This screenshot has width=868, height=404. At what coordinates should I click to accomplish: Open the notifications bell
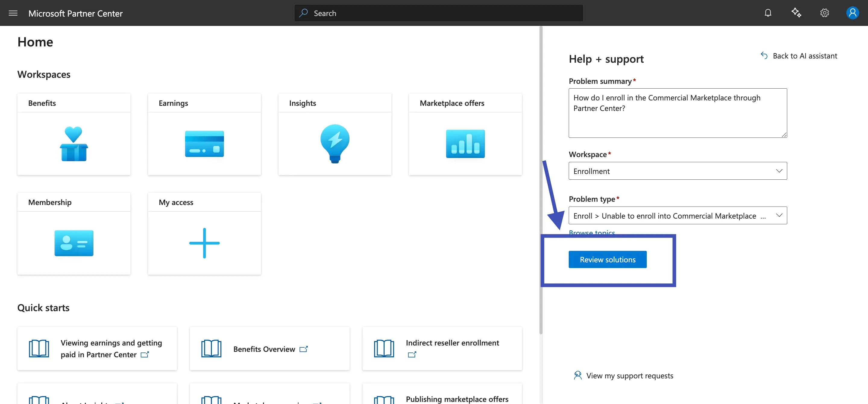pyautogui.click(x=768, y=13)
